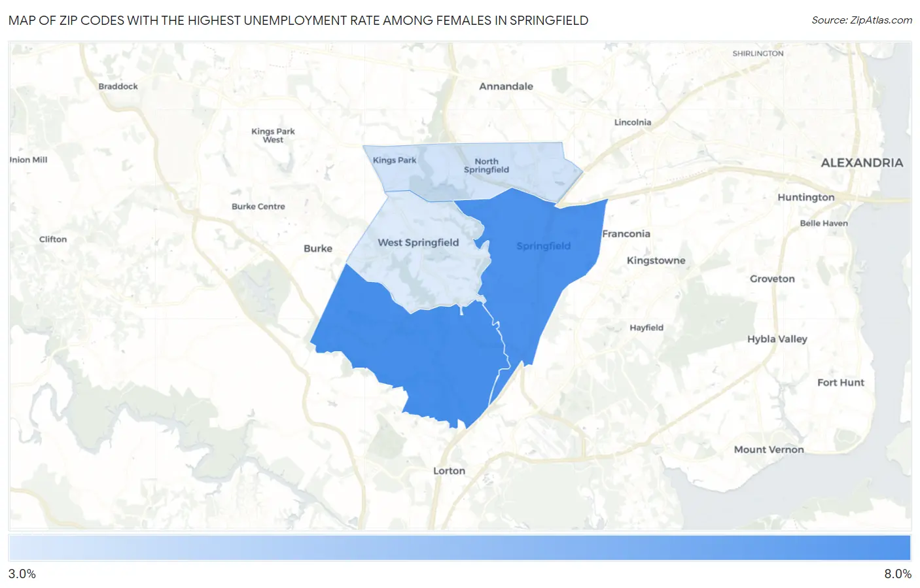920x588 pixels.
Task: Click the Clifton map label
Action: pos(53,239)
